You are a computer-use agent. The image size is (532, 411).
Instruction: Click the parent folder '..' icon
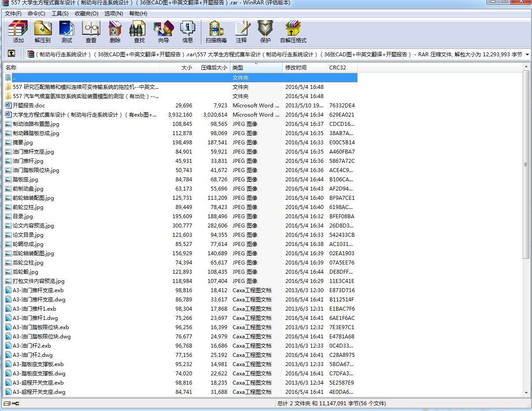(8, 77)
